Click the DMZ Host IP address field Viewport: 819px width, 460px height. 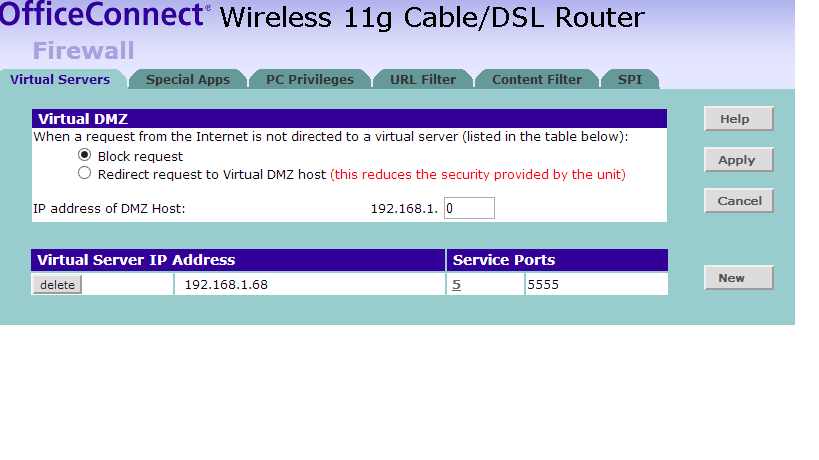[x=468, y=208]
